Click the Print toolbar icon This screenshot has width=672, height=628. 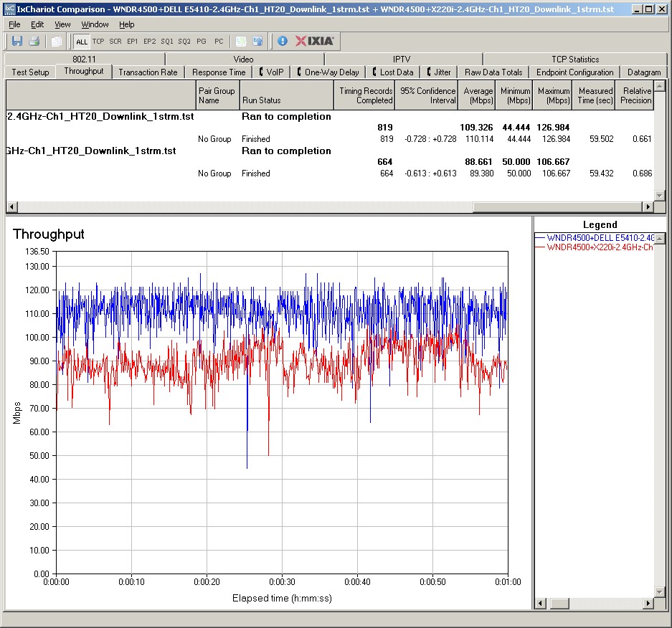pyautogui.click(x=34, y=41)
